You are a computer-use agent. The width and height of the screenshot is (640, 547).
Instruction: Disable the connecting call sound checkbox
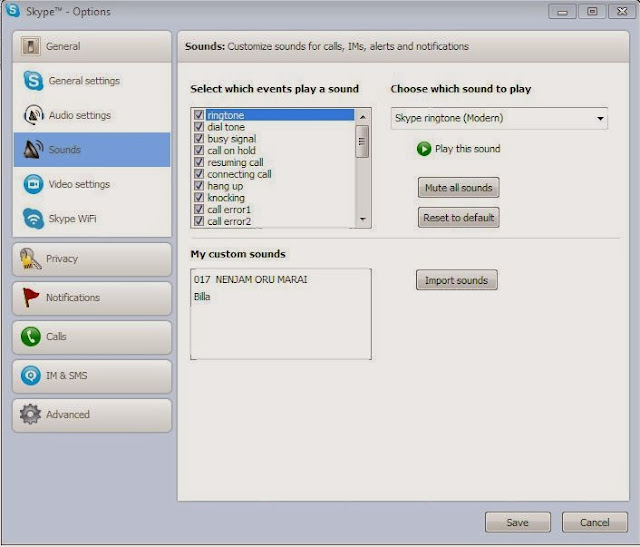click(x=199, y=174)
